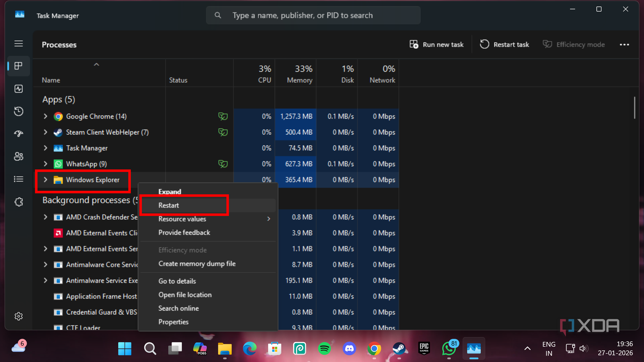Expand the AMD External Events Service row
644x362 pixels.
[x=45, y=249]
